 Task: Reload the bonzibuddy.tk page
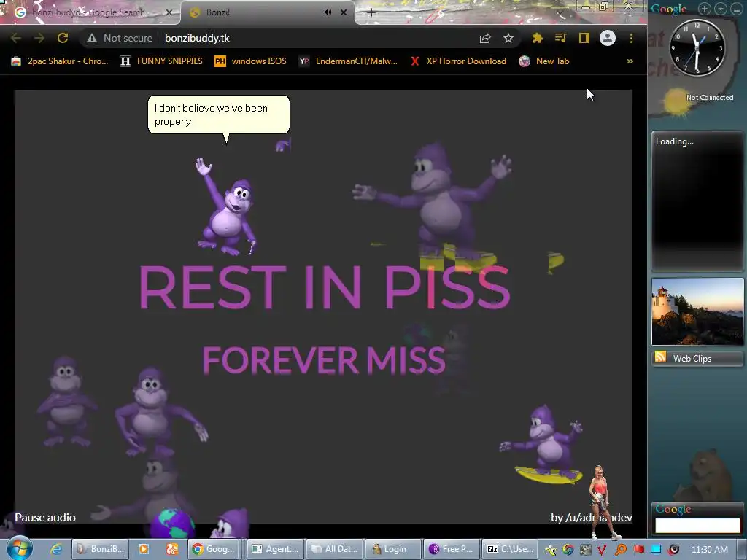(63, 38)
